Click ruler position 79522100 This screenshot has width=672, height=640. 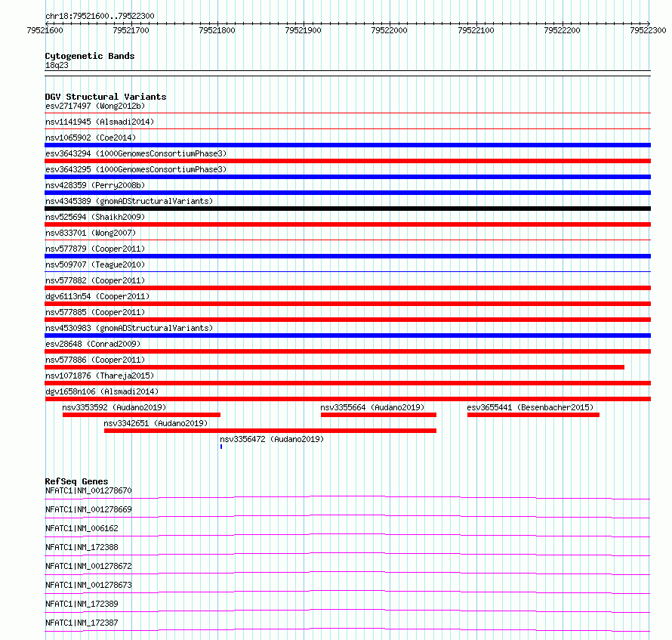[x=476, y=30]
